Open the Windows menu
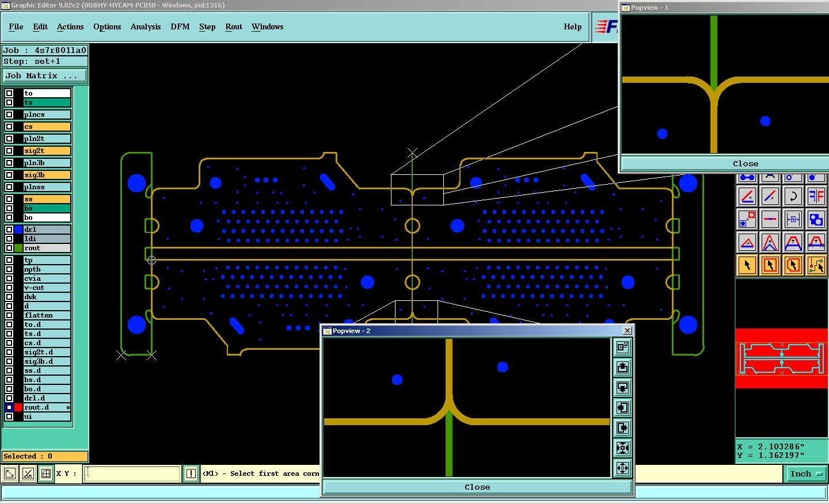 tap(267, 26)
